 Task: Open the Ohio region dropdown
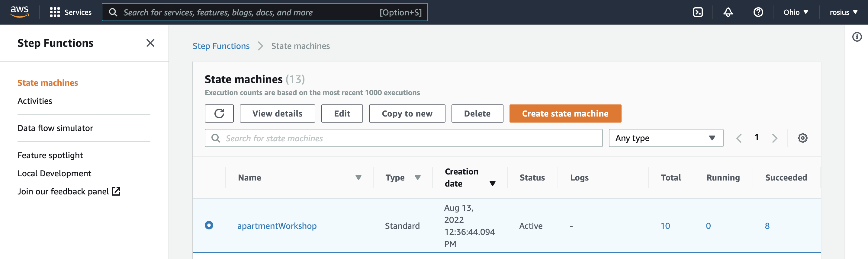(796, 12)
